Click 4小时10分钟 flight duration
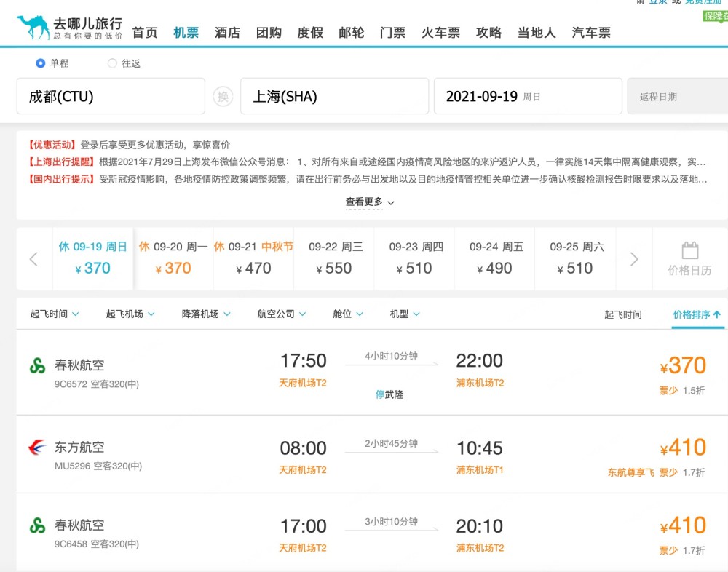The width and height of the screenshot is (728, 572). (x=391, y=356)
